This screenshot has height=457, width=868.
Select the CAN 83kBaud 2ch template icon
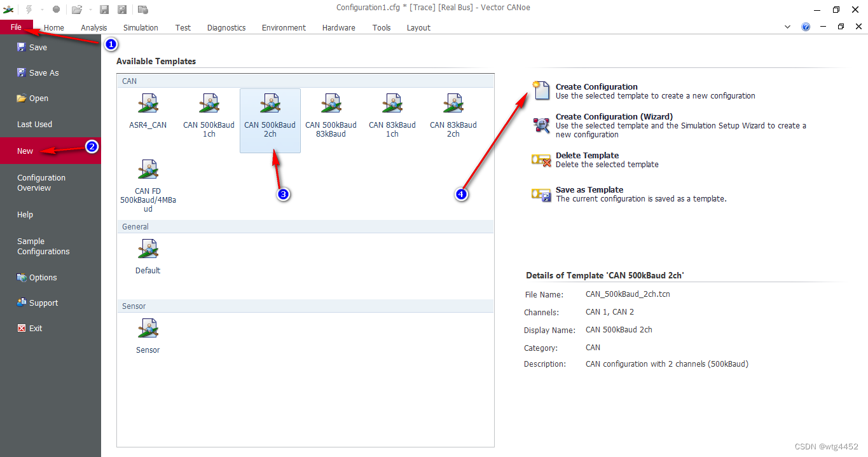pyautogui.click(x=453, y=104)
